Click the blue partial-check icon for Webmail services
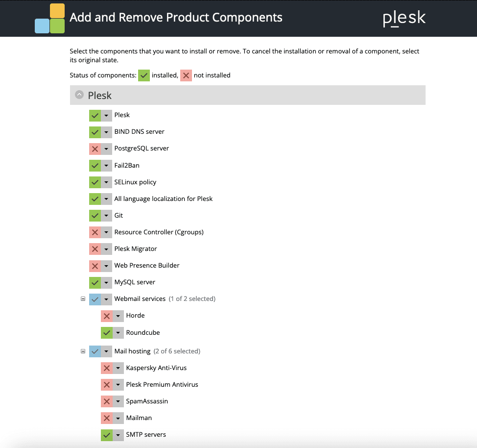Screen dimensions: 477x448 (95, 299)
